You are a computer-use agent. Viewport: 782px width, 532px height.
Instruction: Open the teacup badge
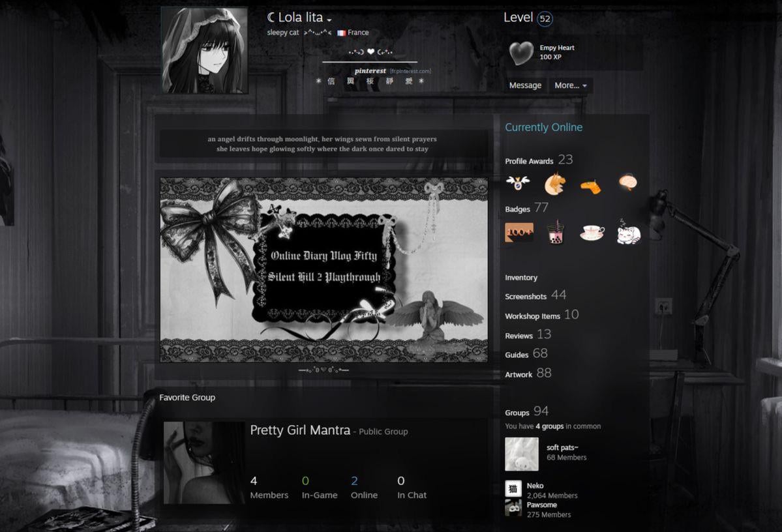coord(592,233)
